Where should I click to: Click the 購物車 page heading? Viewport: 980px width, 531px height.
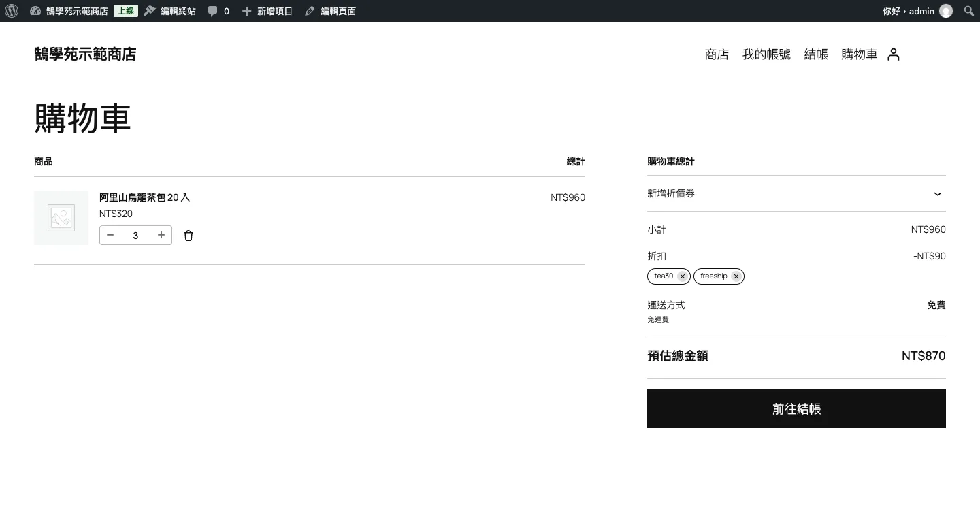click(x=82, y=118)
